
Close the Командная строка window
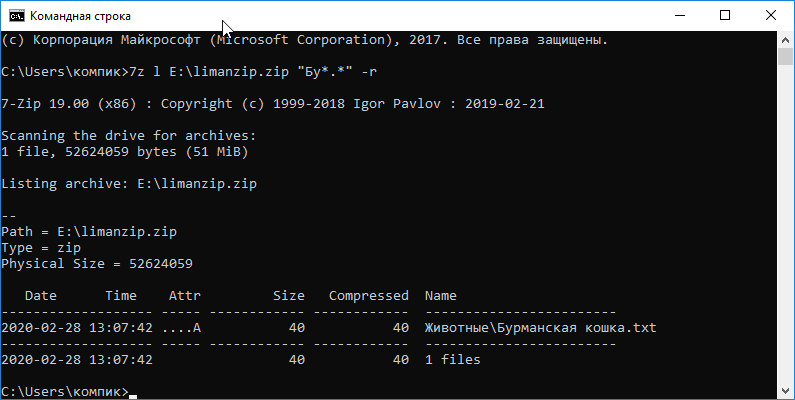click(771, 16)
